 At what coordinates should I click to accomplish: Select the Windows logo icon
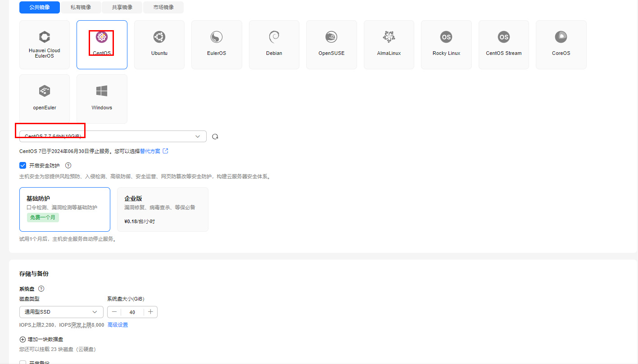tap(102, 91)
